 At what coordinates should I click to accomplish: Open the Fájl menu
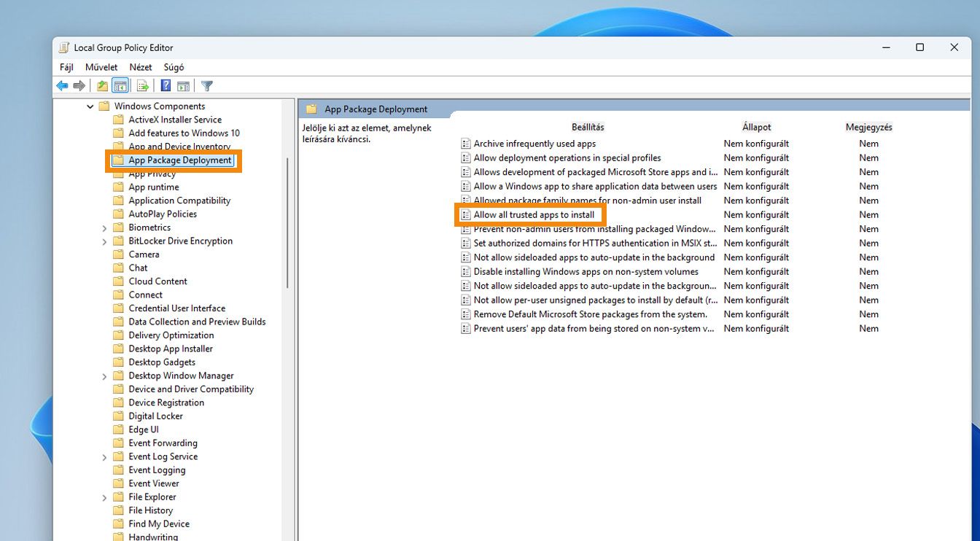click(66, 67)
